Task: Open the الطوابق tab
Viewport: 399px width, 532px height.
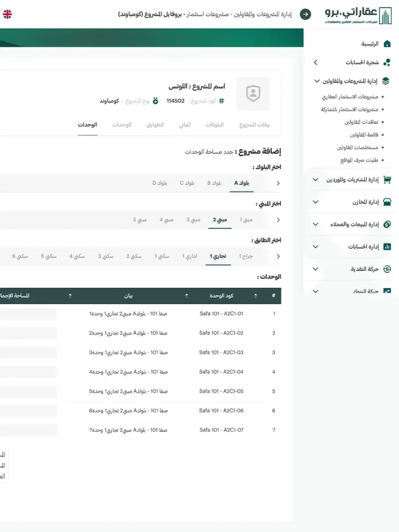Action: 155,125
